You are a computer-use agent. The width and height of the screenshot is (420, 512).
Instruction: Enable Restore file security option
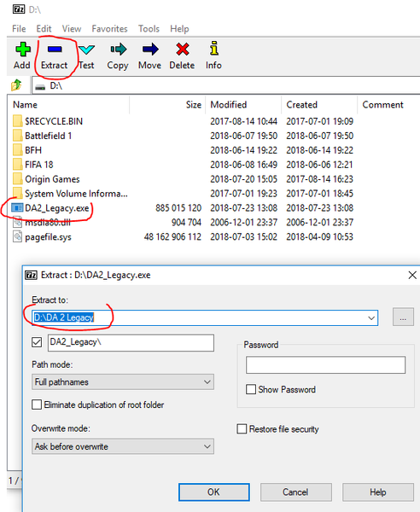242,428
